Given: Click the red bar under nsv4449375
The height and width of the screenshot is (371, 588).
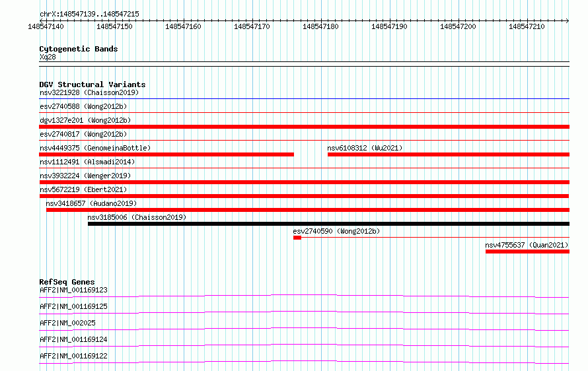Looking at the screenshot, I should tap(166, 154).
